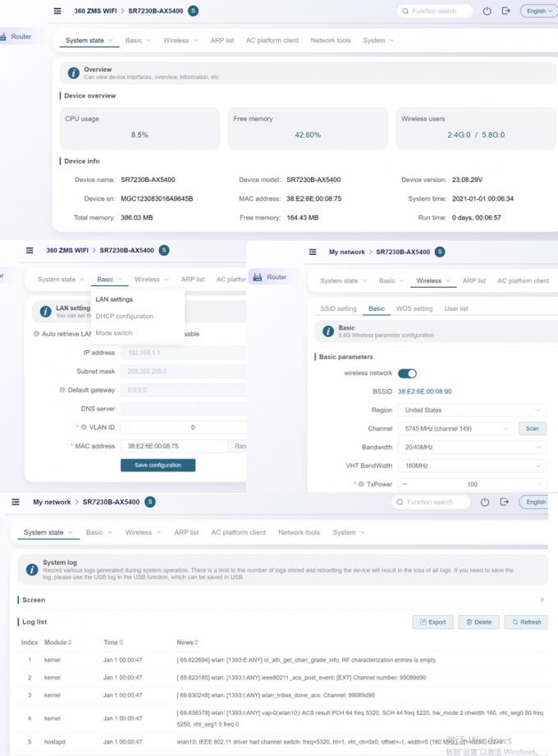Click the VLAN ID help icon
The height and width of the screenshot is (756, 558).
click(x=85, y=427)
